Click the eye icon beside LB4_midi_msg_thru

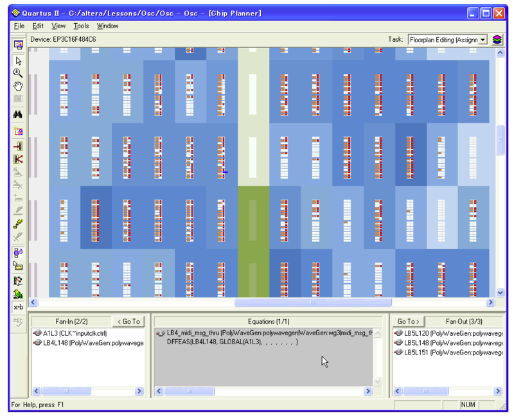pos(161,333)
